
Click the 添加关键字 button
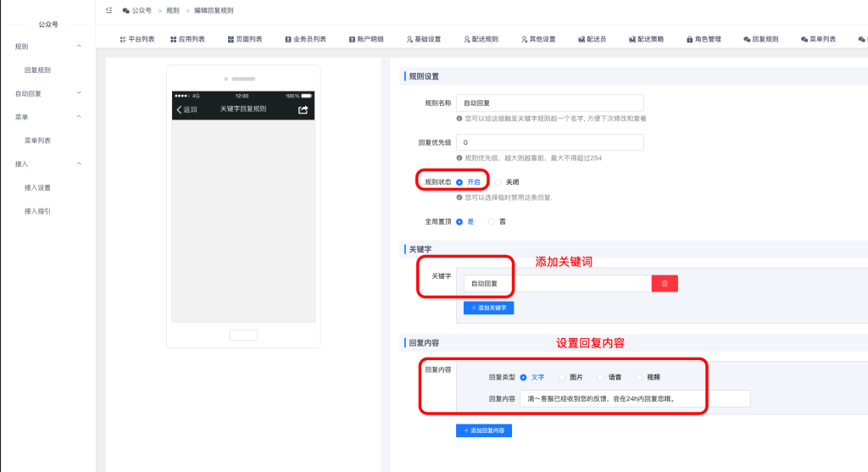coord(488,308)
